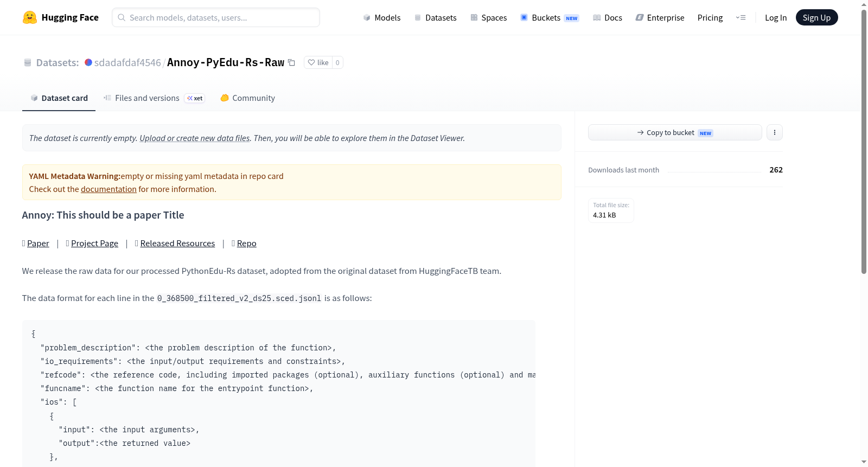Copy dataset name with the copy icon
Image resolution: width=868 pixels, height=467 pixels.
(x=291, y=62)
